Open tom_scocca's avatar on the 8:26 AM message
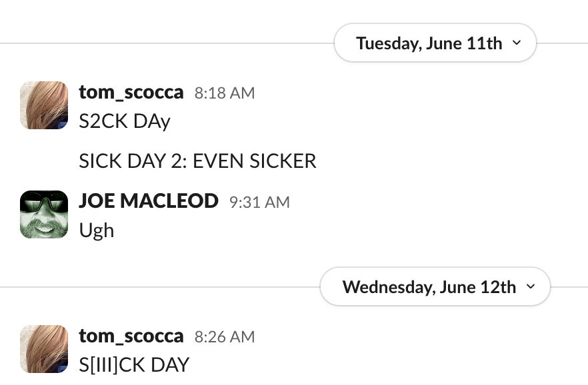The width and height of the screenshot is (588, 385). [44, 349]
